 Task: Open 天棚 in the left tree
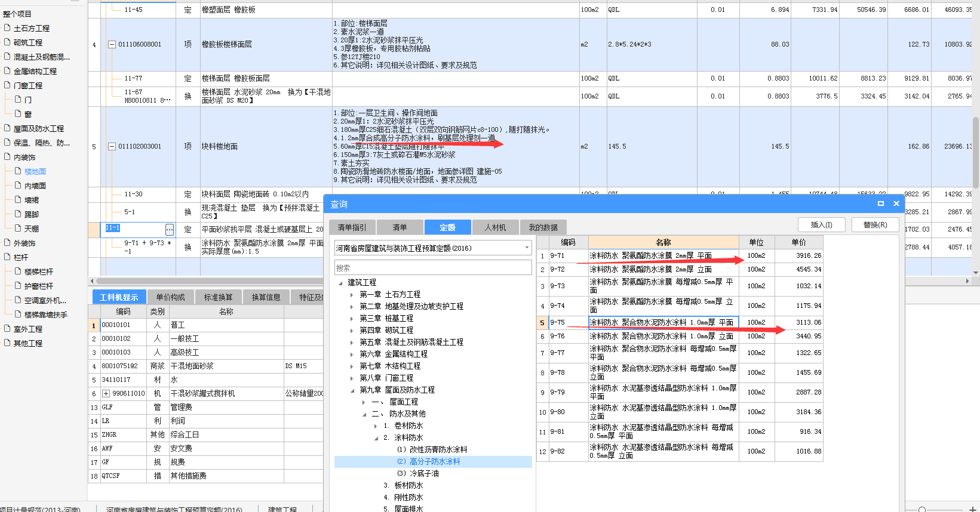point(31,229)
